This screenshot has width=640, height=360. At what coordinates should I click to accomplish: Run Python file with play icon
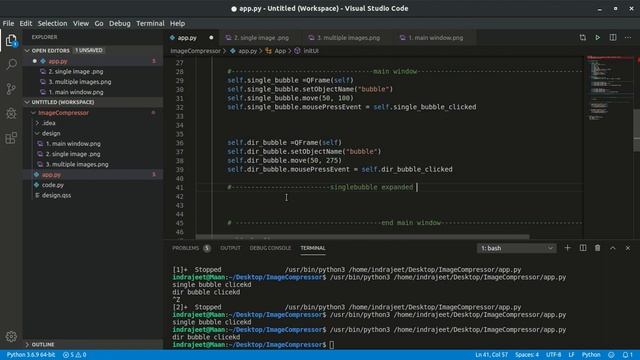[x=598, y=38]
